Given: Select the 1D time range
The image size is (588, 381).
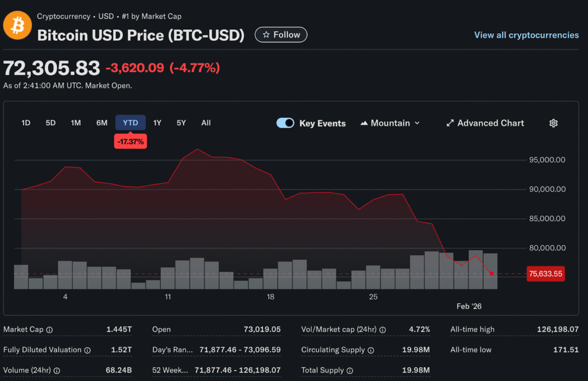Looking at the screenshot, I should pyautogui.click(x=26, y=123).
